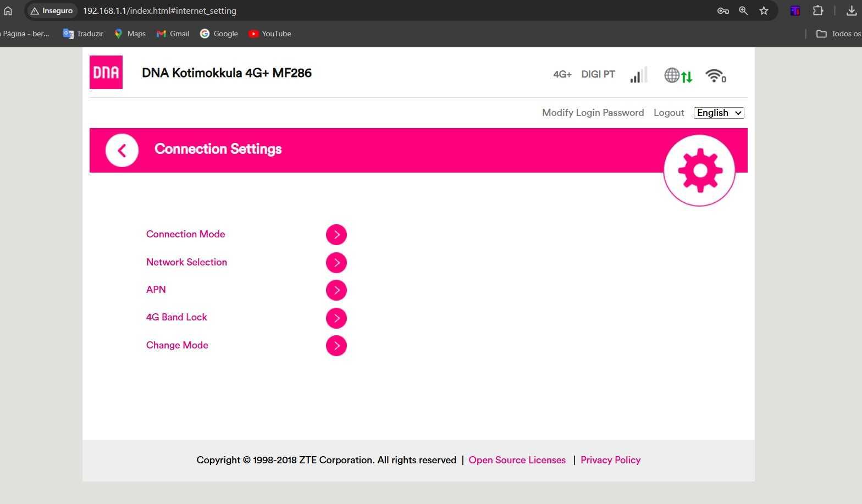Viewport: 862px width, 504px height.
Task: Bookmark this page with the star icon
Action: (764, 10)
